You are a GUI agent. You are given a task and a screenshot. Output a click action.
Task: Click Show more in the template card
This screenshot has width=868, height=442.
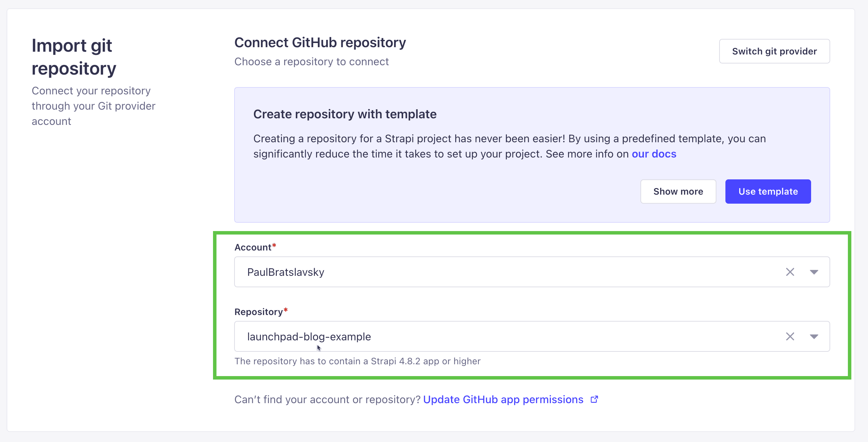[678, 192]
